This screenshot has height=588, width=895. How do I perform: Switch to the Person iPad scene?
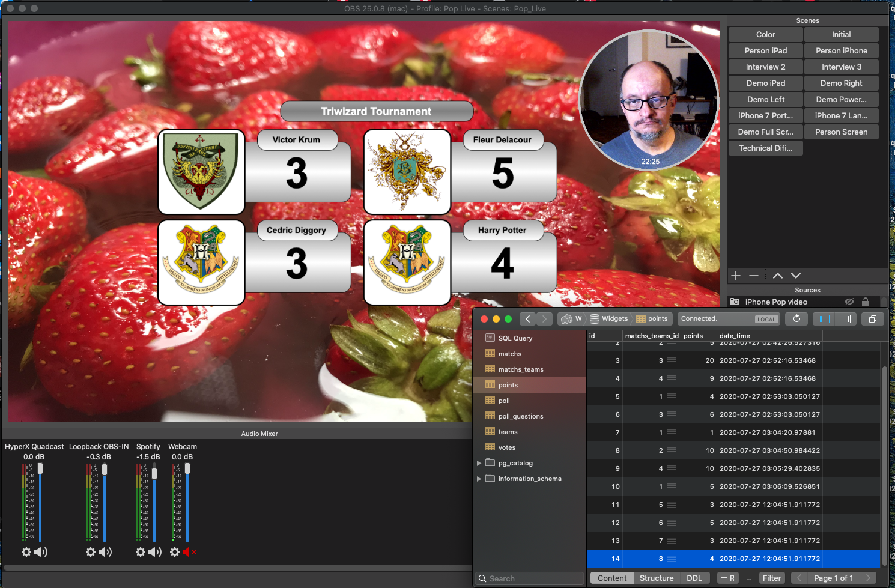click(x=766, y=51)
